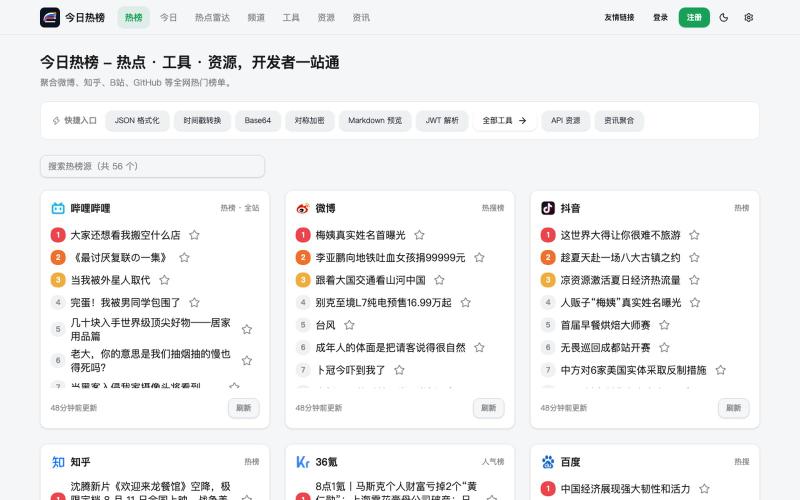Star the 跟着大国交通看山河中国 item
The width and height of the screenshot is (800, 500).
pos(439,280)
